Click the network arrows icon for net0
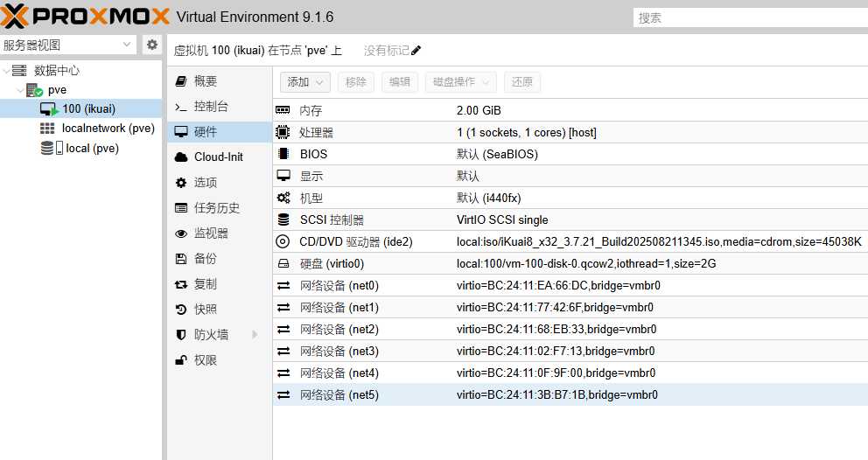Image resolution: width=868 pixels, height=460 pixels. [x=283, y=286]
